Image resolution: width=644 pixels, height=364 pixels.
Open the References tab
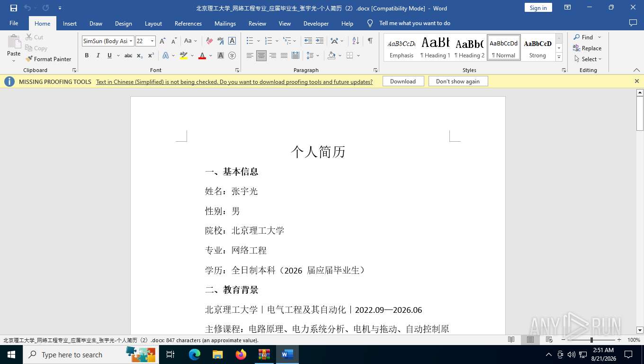click(x=188, y=23)
